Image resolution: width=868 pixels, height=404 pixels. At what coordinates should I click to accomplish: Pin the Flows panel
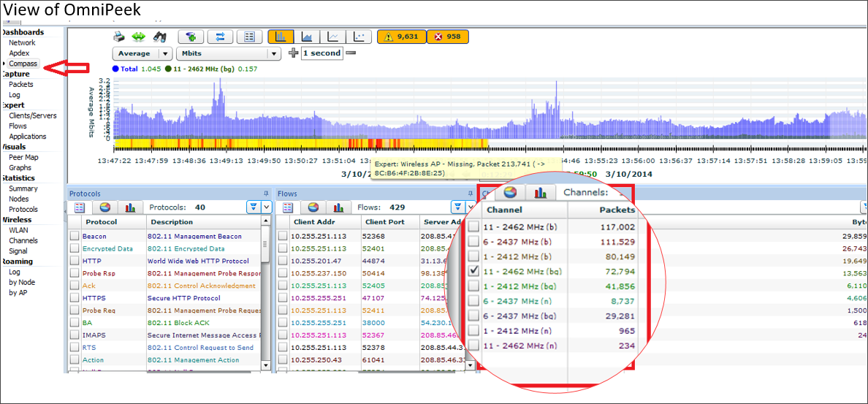[x=472, y=194]
